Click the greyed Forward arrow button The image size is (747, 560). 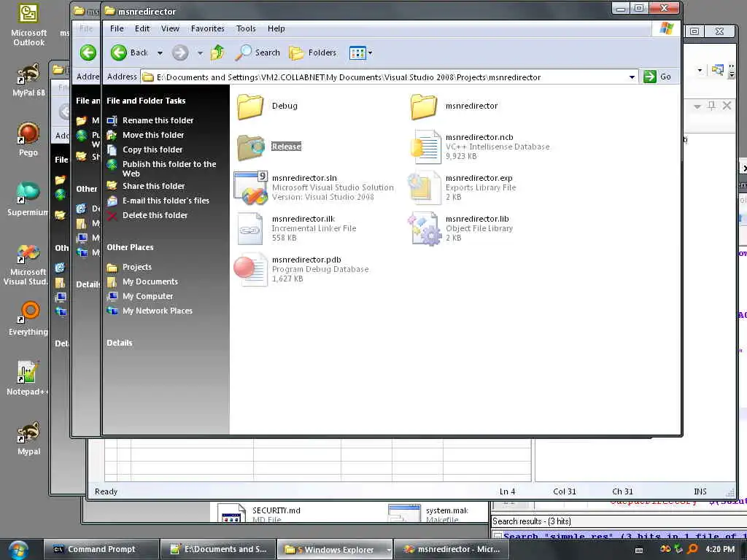179,52
